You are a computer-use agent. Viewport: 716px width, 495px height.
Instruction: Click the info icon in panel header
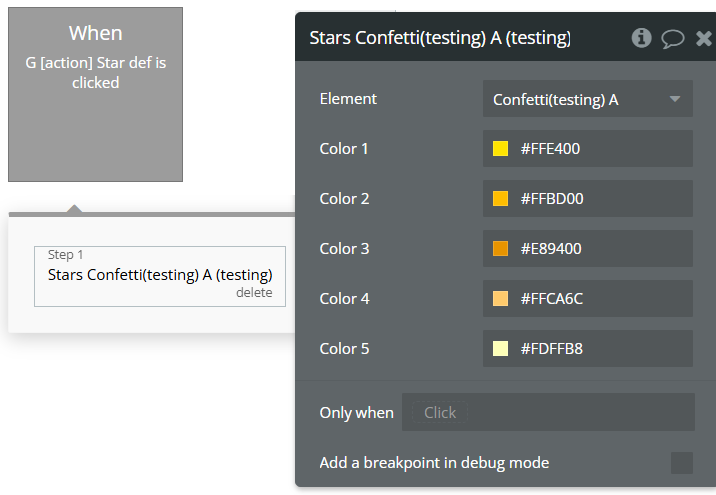(x=642, y=38)
